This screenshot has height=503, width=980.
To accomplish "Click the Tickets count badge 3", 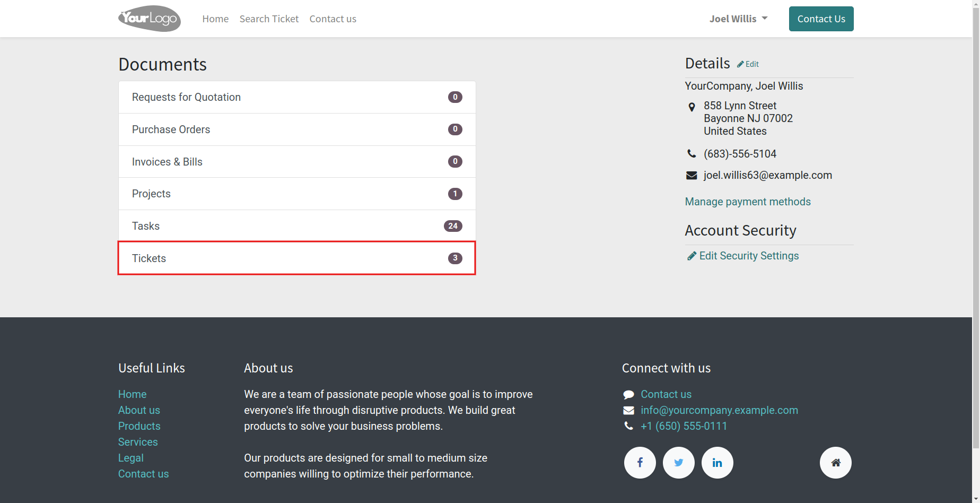I will pyautogui.click(x=455, y=258).
